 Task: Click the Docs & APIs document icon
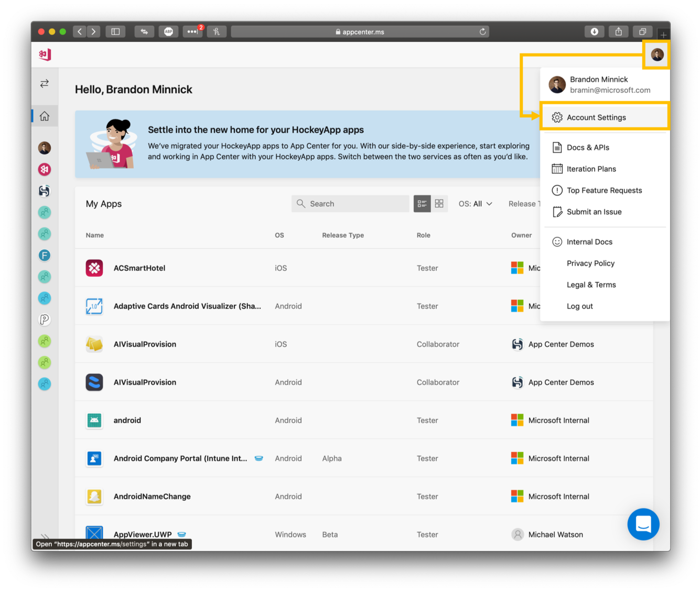(x=557, y=147)
